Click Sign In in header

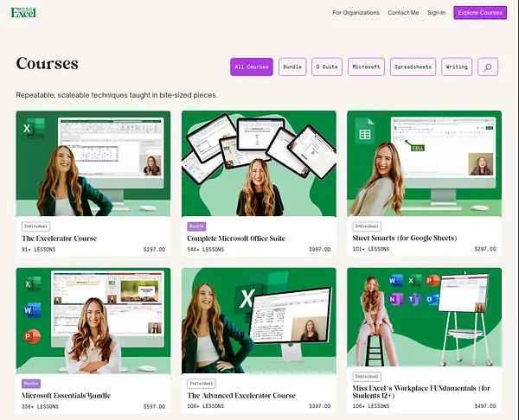coord(436,13)
